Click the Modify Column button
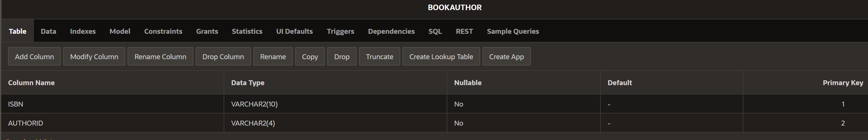This screenshot has height=140, width=868. point(94,56)
